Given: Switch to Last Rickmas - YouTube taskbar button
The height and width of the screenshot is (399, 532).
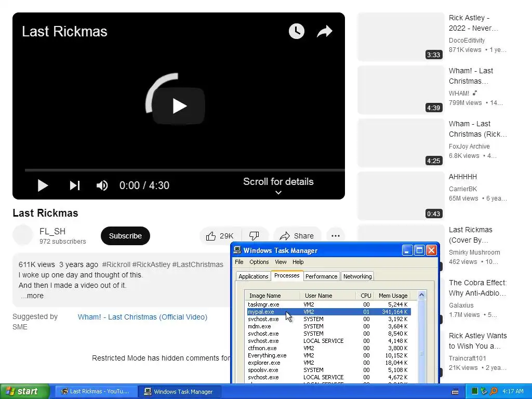Looking at the screenshot, I should [96, 391].
